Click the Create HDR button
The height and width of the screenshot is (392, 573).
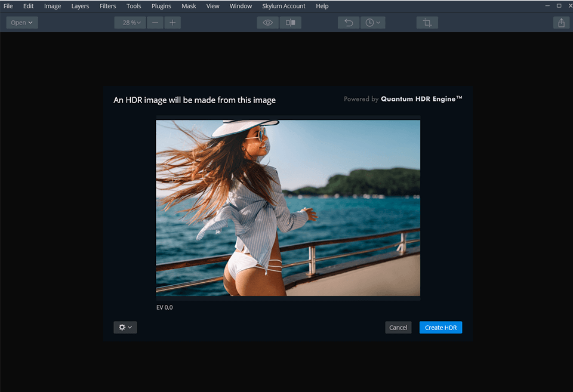[440, 327]
